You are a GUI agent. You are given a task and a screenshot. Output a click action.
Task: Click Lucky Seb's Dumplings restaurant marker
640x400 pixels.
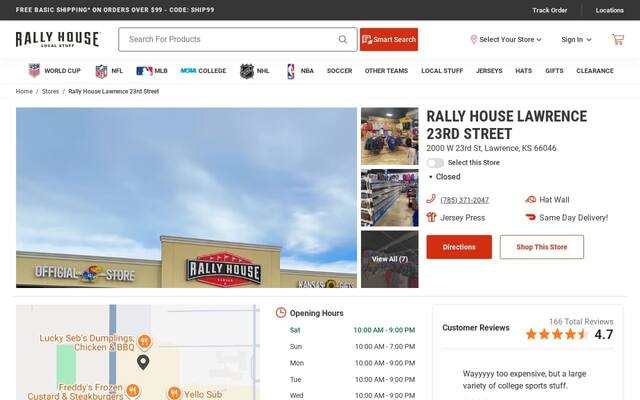144,342
